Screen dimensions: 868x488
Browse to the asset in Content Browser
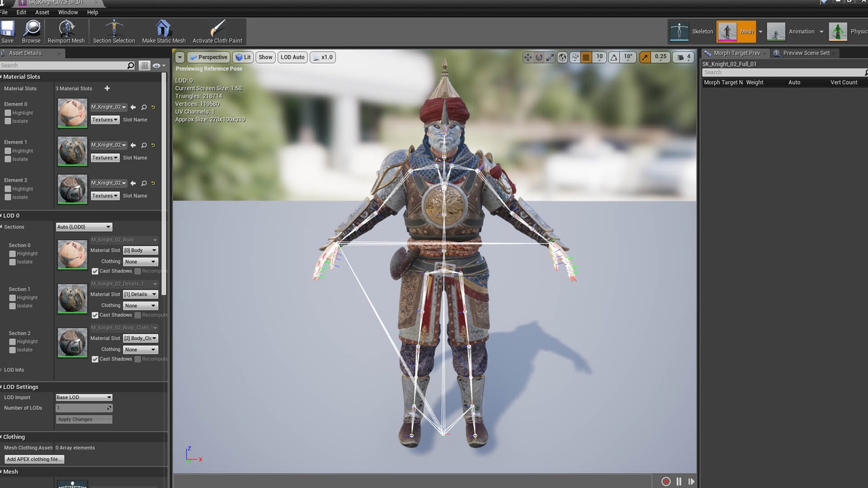tap(31, 32)
